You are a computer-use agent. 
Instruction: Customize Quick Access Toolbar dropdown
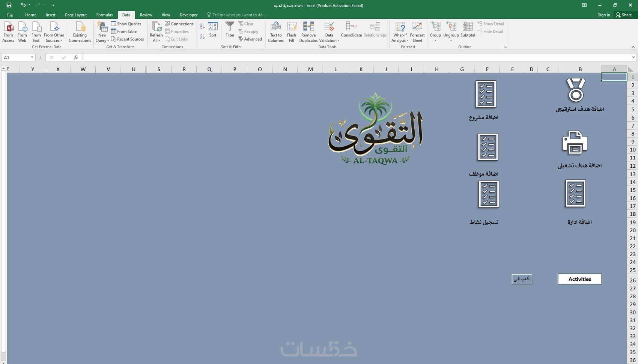[53, 5]
